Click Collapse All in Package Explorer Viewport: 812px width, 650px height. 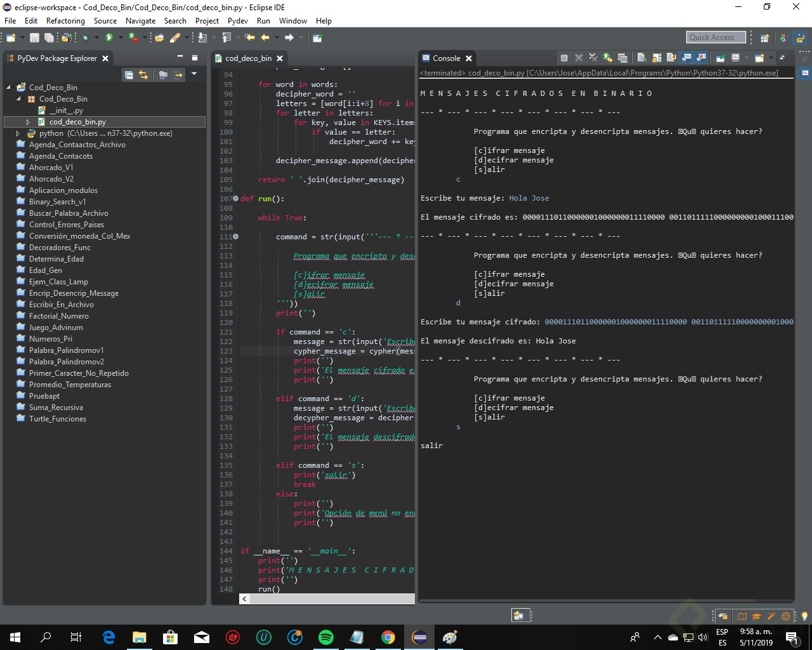[129, 75]
